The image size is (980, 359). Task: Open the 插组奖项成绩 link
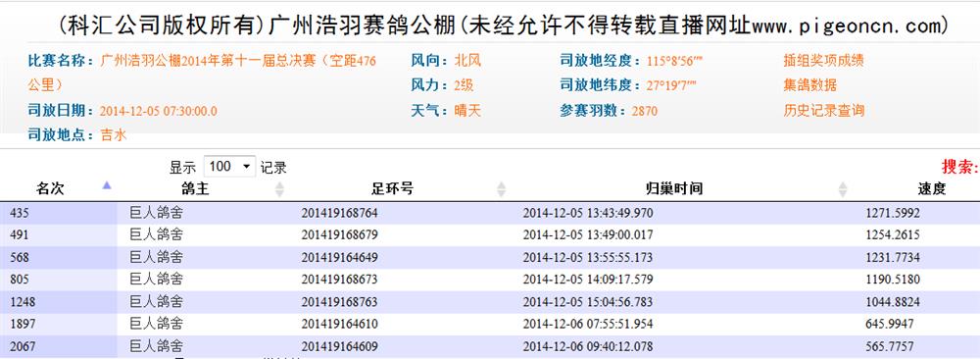pyautogui.click(x=824, y=61)
